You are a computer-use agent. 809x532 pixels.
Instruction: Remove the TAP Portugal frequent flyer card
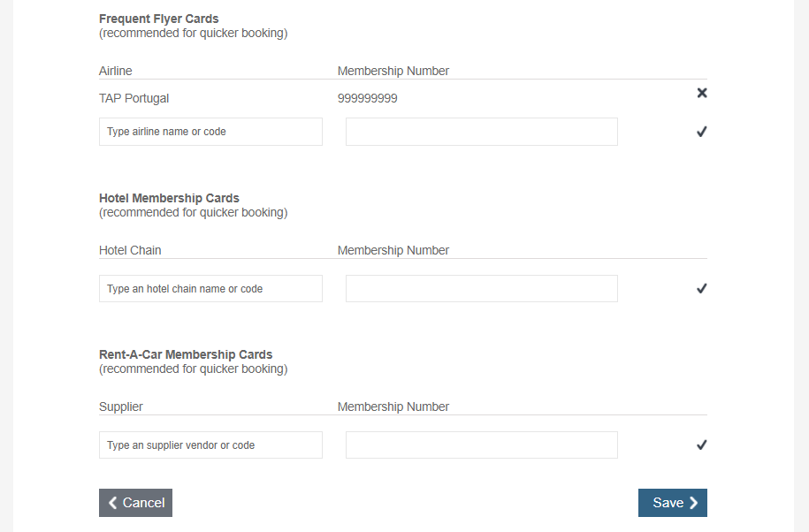click(x=702, y=93)
